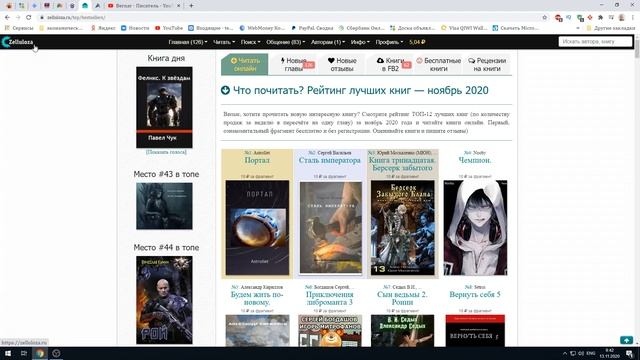Click the Сталь императора cover image
The width and height of the screenshot is (640, 360).
(x=331, y=228)
